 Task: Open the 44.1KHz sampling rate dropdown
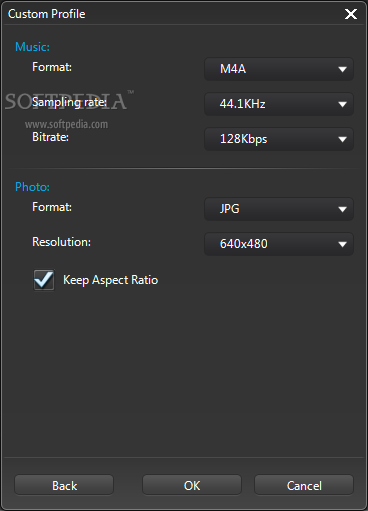[279, 104]
